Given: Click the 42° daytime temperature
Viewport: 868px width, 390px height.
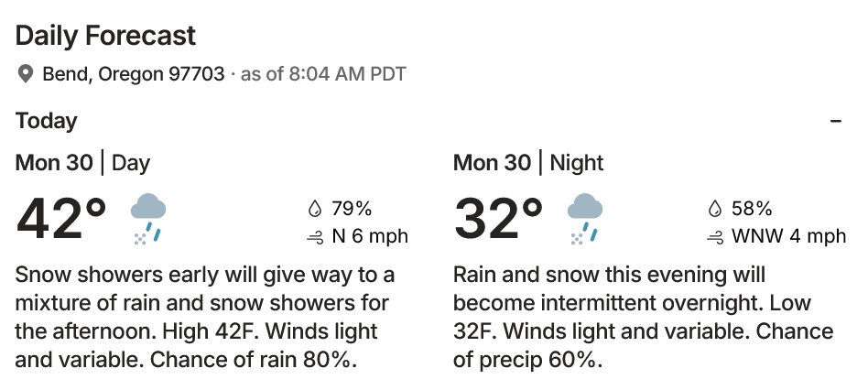Looking at the screenshot, I should pyautogui.click(x=62, y=219).
